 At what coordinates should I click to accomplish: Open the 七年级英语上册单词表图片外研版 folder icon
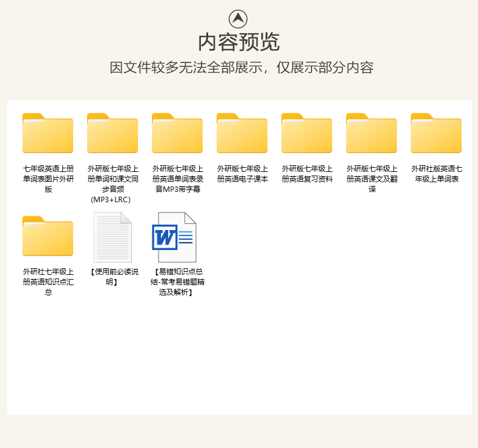pyautogui.click(x=48, y=133)
